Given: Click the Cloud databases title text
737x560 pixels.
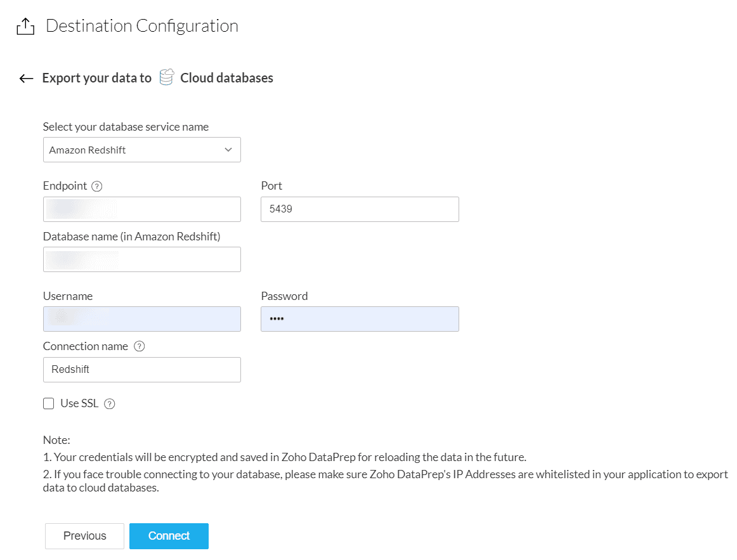Looking at the screenshot, I should [x=226, y=78].
